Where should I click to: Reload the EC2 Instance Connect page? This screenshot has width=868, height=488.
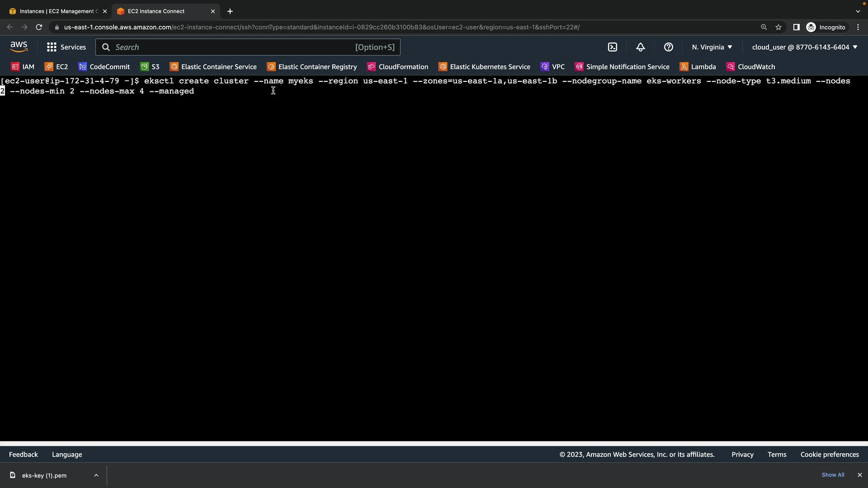click(x=39, y=27)
